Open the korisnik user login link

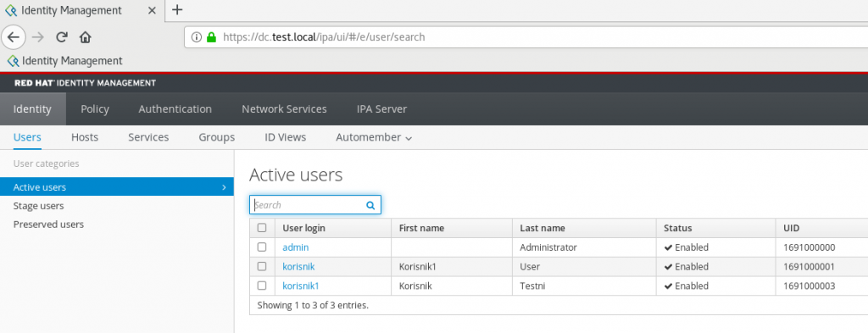298,267
